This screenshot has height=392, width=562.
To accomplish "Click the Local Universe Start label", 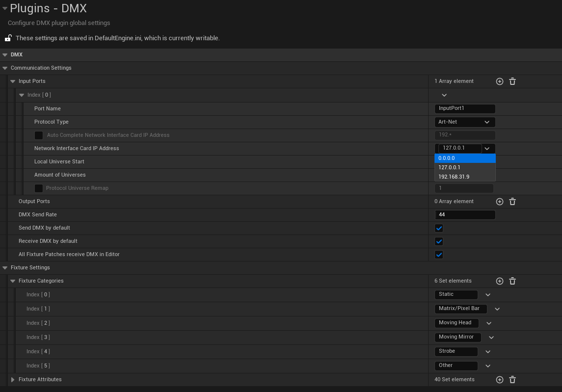I will [59, 162].
